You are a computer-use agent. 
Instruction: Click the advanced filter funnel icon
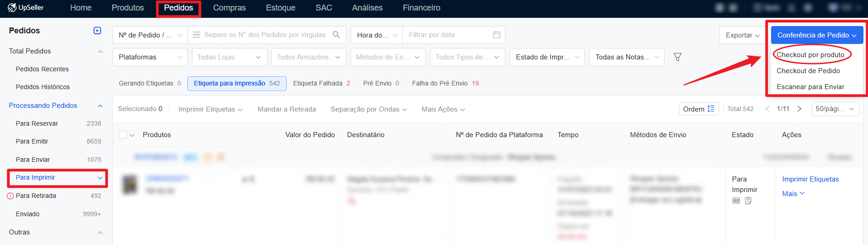pyautogui.click(x=677, y=57)
